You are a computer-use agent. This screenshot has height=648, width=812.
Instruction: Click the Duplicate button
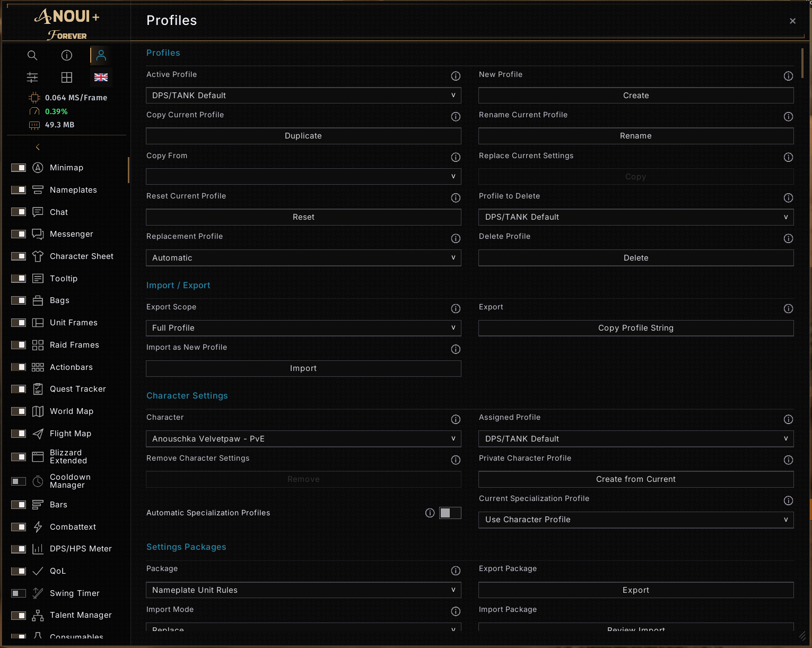coord(303,136)
